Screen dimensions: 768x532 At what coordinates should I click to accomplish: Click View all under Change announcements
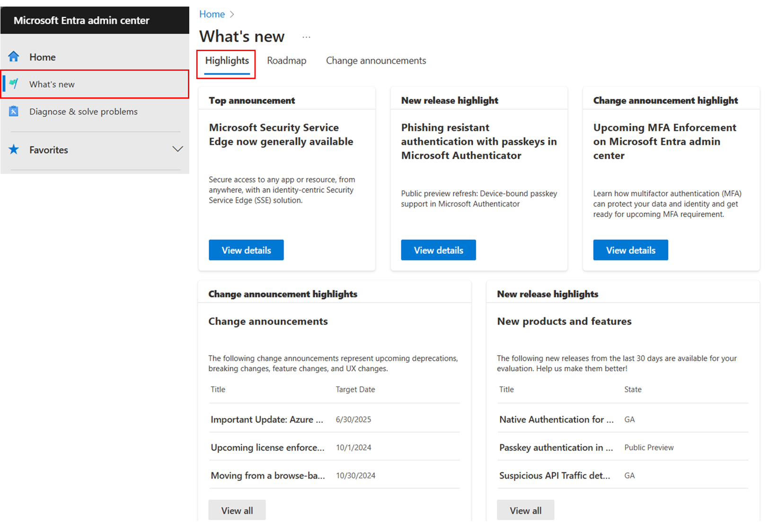point(237,510)
